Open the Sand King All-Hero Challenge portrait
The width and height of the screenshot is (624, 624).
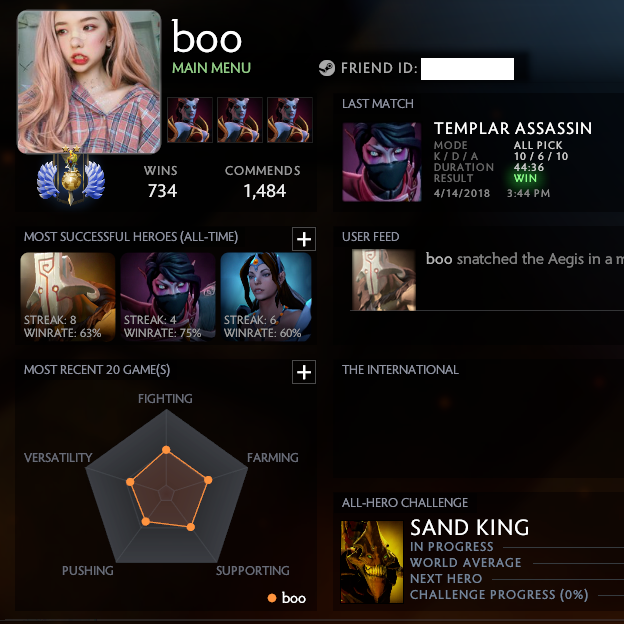[372, 562]
